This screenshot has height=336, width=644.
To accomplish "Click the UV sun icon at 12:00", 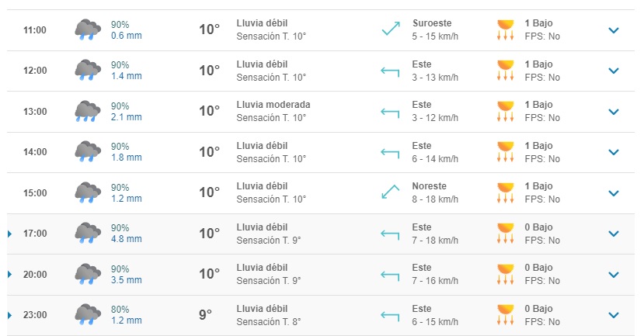I will pos(506,71).
